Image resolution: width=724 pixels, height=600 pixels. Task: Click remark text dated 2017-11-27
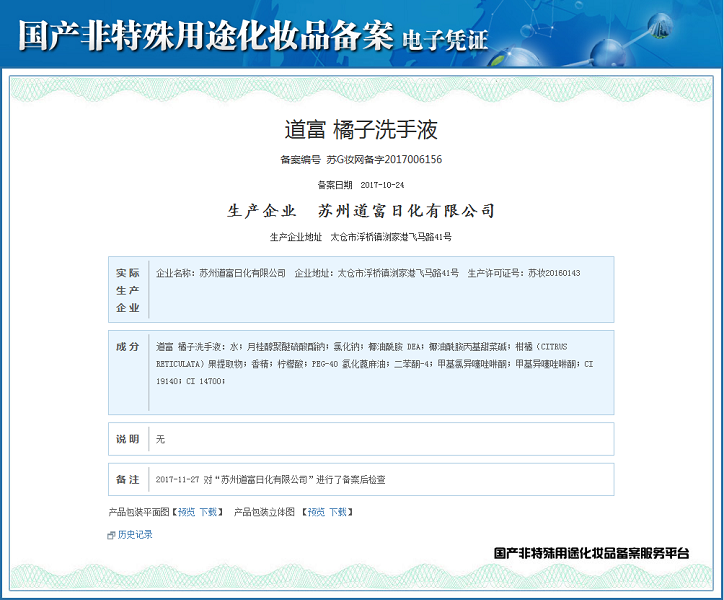[271, 479]
